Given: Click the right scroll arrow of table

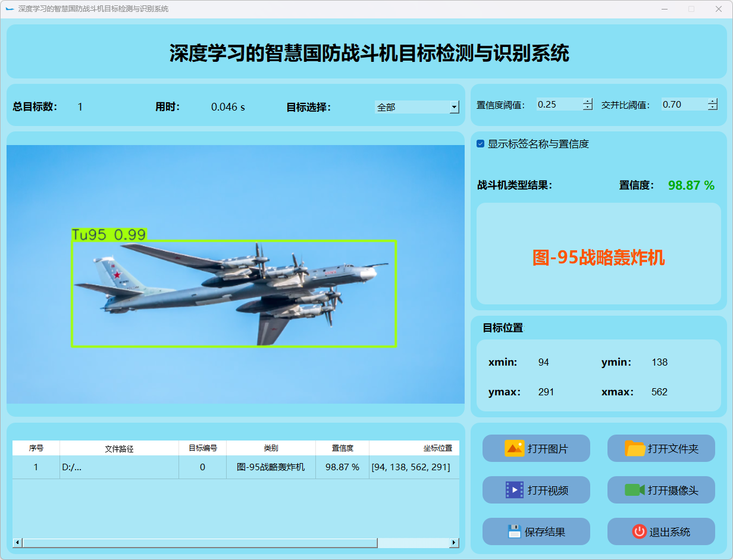Looking at the screenshot, I should click(454, 543).
